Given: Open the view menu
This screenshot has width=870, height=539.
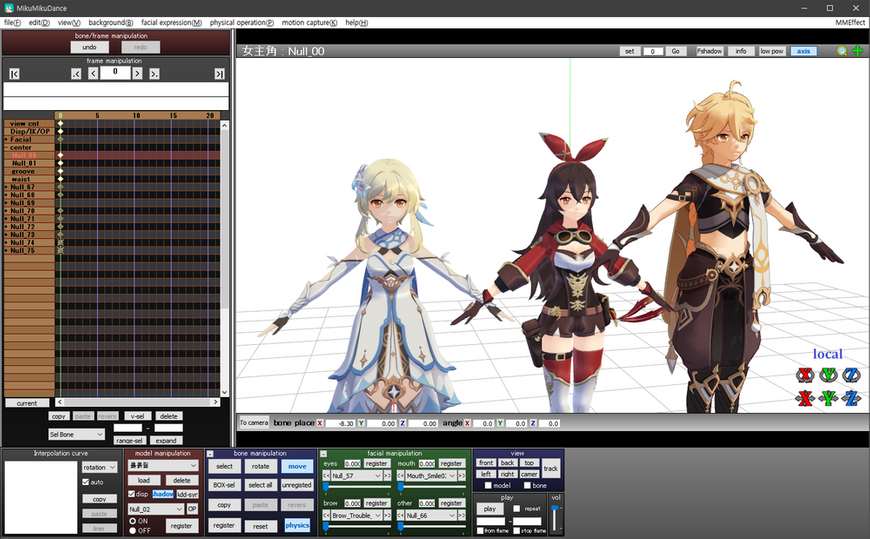Looking at the screenshot, I should pyautogui.click(x=69, y=23).
